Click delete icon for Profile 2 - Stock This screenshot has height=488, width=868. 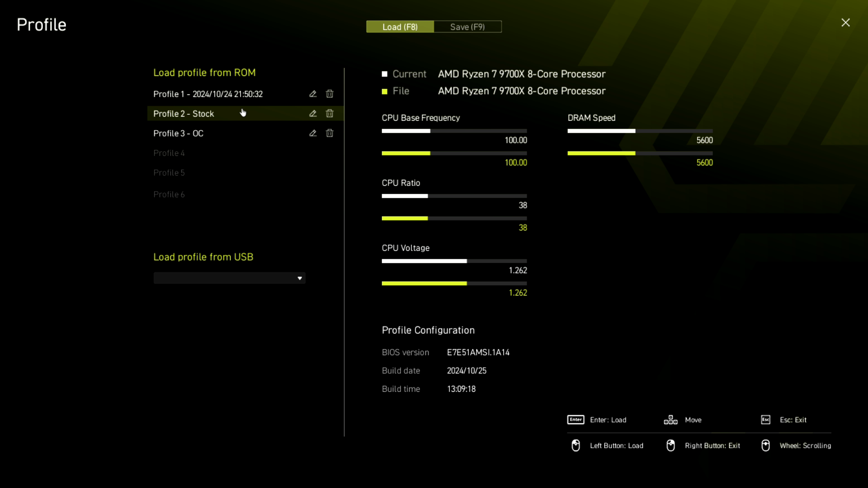[330, 113]
